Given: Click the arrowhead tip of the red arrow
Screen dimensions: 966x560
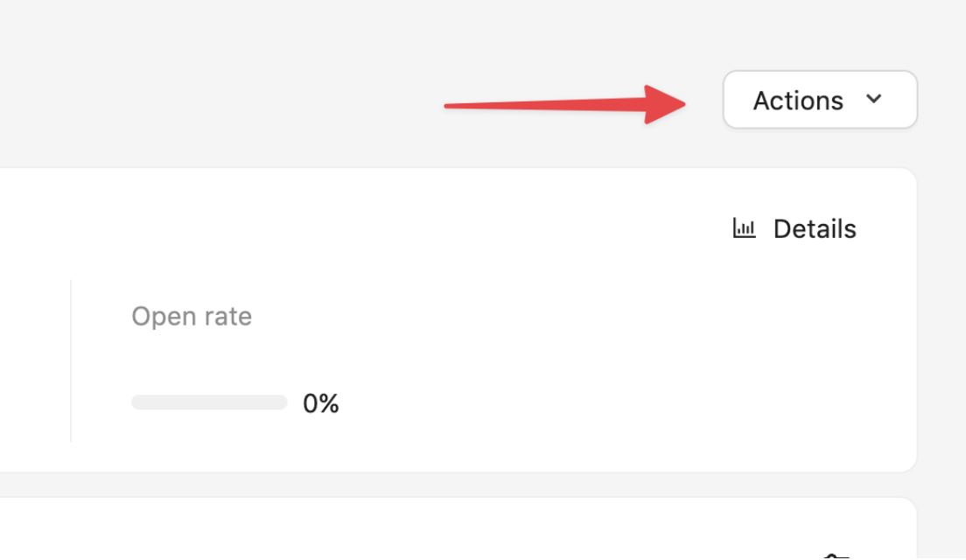Looking at the screenshot, I should pos(682,104).
